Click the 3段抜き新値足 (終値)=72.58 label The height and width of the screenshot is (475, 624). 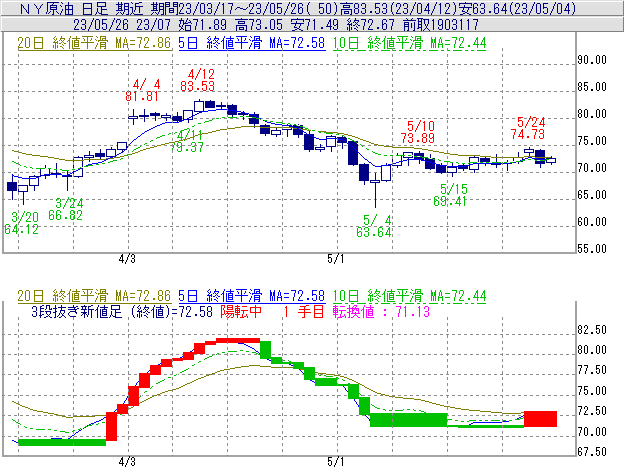point(122,311)
